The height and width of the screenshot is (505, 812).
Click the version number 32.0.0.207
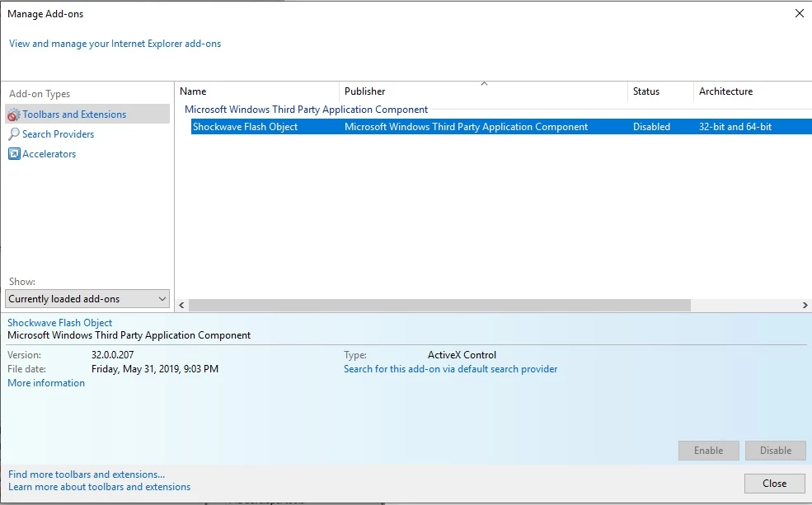tap(112, 355)
